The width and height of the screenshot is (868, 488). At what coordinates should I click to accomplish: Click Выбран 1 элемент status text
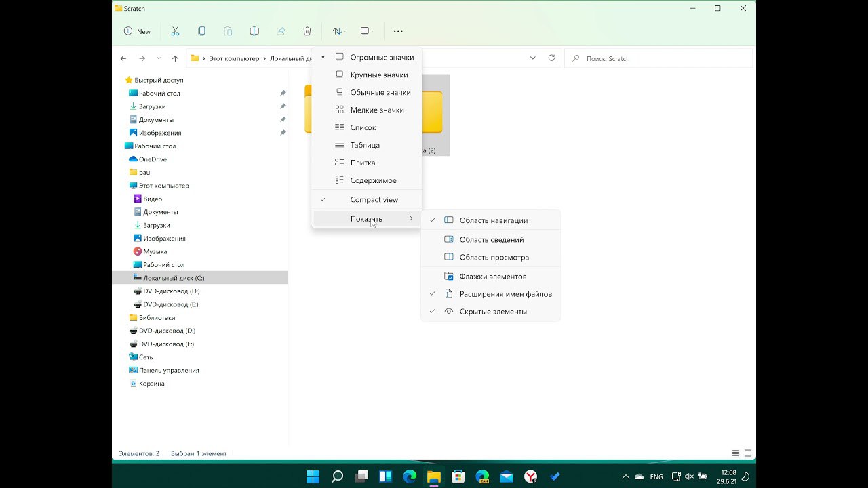point(199,453)
